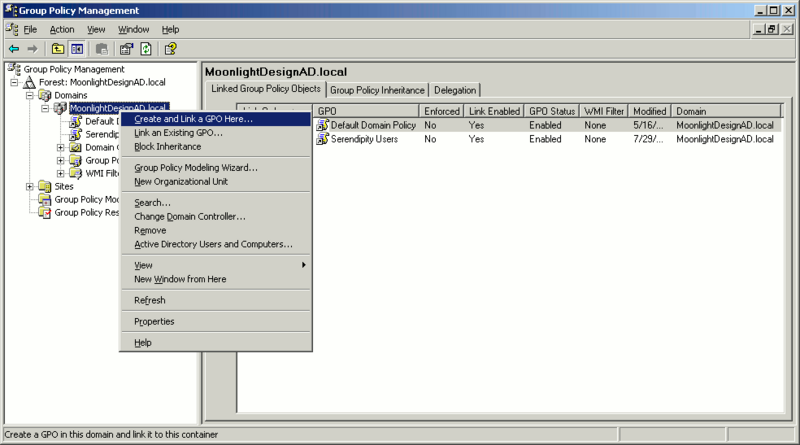
Task: Select Serendipity Users row text
Action: [364, 139]
